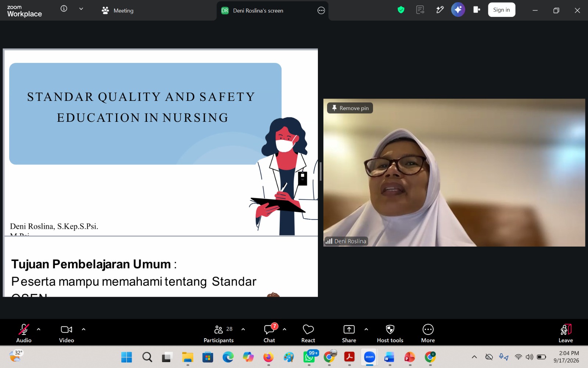
Task: Expand the chevron next to Participants
Action: tap(243, 329)
